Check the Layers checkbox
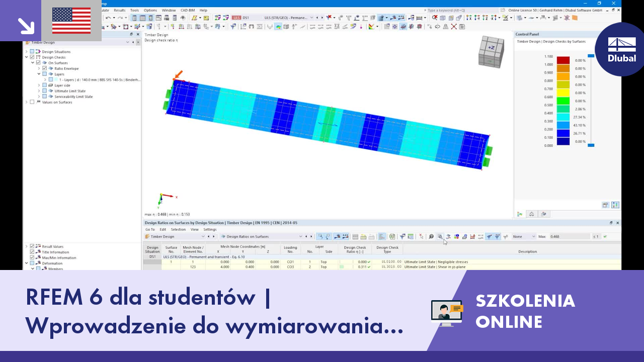This screenshot has width=644, height=362. pyautogui.click(x=44, y=74)
